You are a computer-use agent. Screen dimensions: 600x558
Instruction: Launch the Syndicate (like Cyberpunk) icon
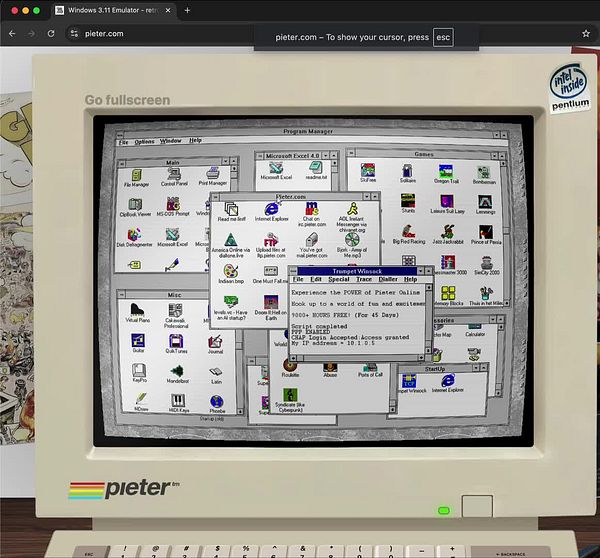(290, 400)
